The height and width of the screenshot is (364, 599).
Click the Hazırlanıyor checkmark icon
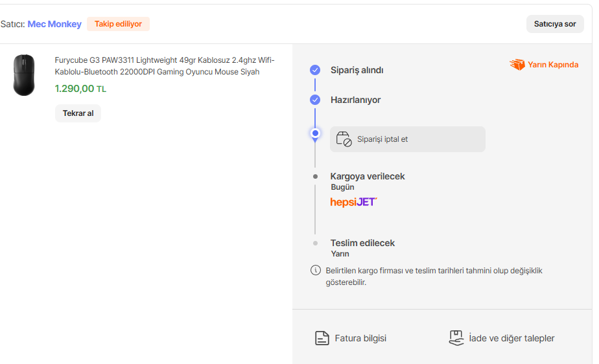(x=315, y=100)
